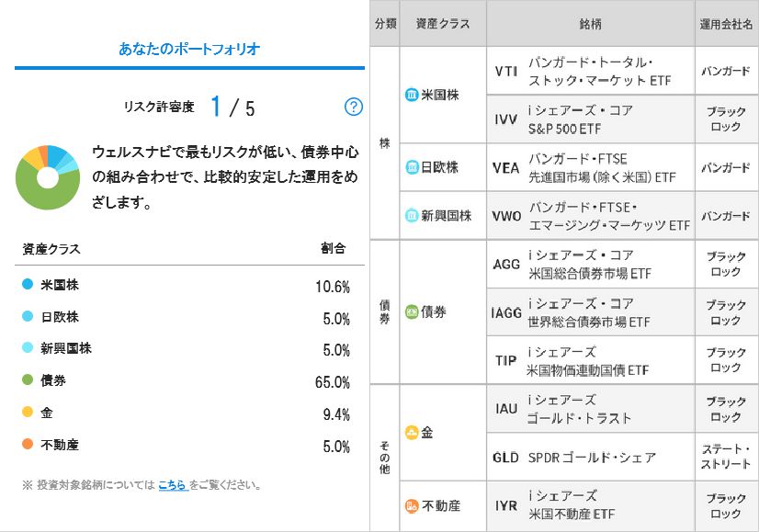
Task: Click the portfolio donut chart
Action: click(x=48, y=177)
